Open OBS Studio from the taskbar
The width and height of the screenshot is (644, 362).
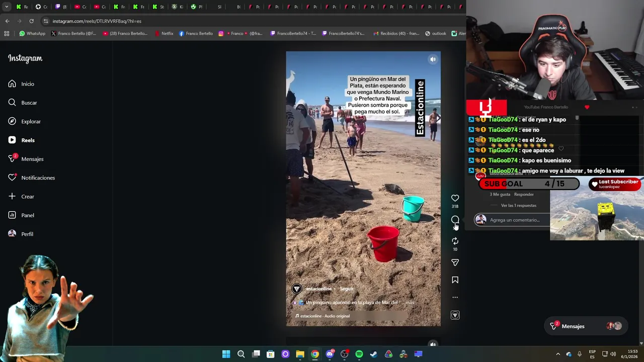(x=344, y=354)
